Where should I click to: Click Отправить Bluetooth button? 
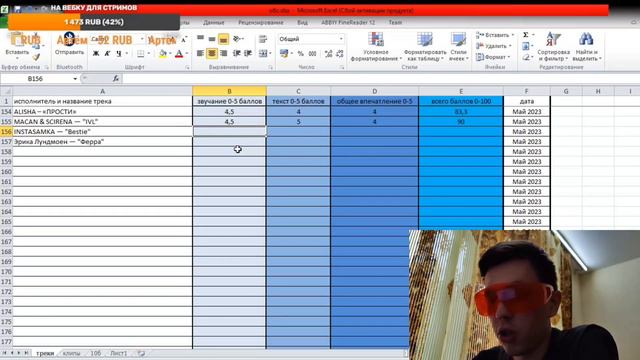[x=69, y=44]
